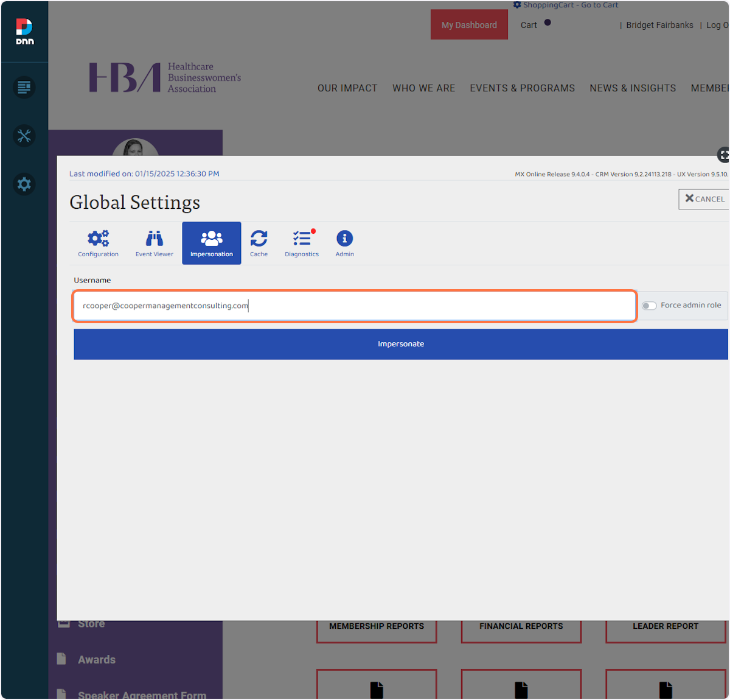Switch to the Event Viewer tab
The image size is (730, 700).
(x=154, y=243)
